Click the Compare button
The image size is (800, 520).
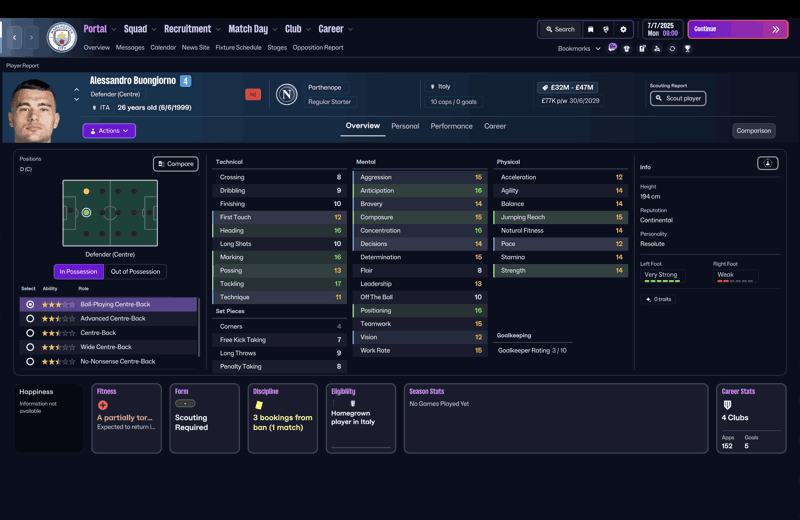176,164
